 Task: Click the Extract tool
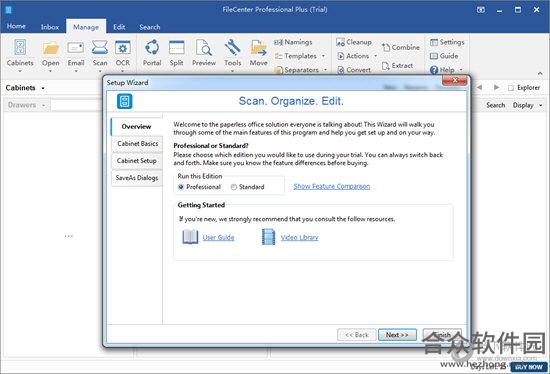coord(397,66)
